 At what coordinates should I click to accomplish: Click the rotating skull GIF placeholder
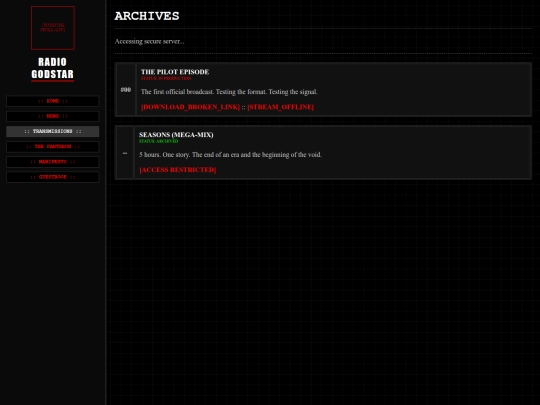click(53, 28)
